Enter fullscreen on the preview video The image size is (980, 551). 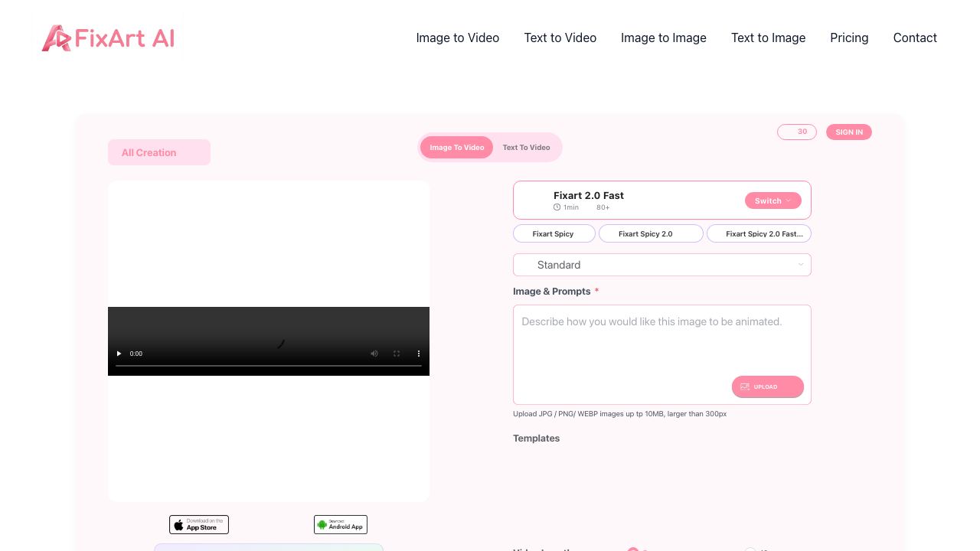[397, 354]
